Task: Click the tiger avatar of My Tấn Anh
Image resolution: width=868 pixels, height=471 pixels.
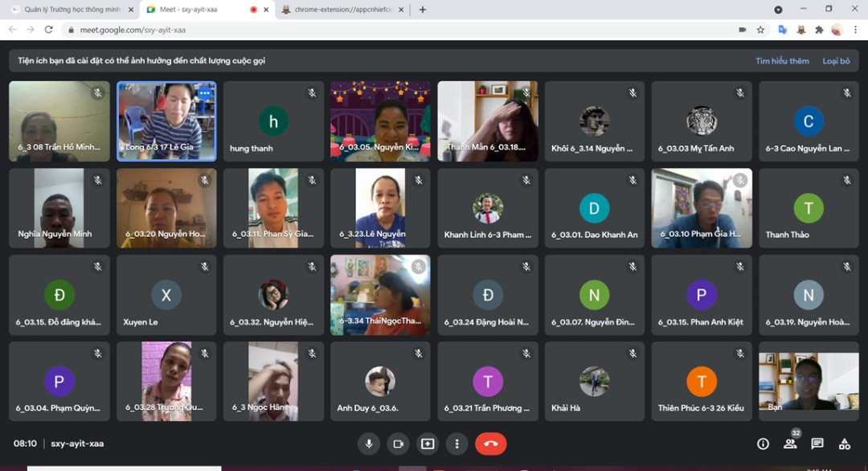Action: (702, 121)
